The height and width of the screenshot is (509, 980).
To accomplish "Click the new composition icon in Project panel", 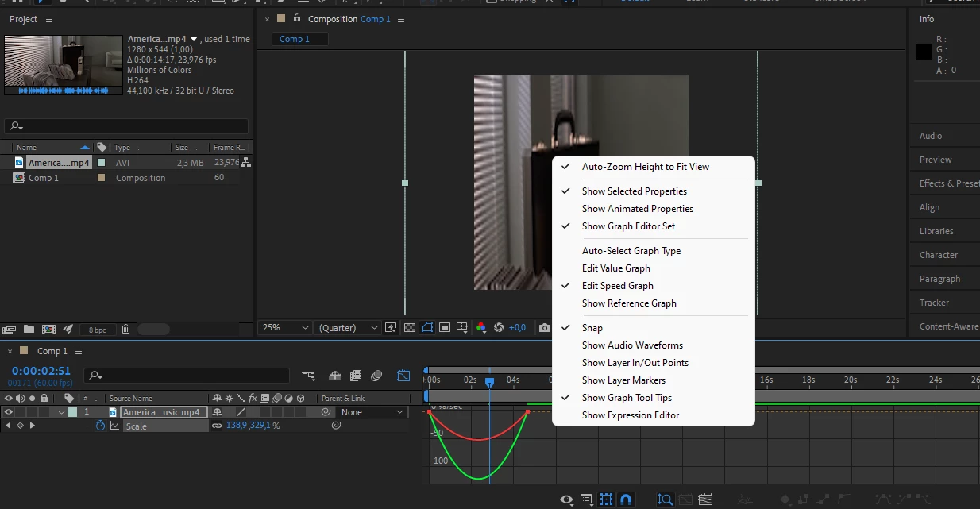I will tap(48, 329).
